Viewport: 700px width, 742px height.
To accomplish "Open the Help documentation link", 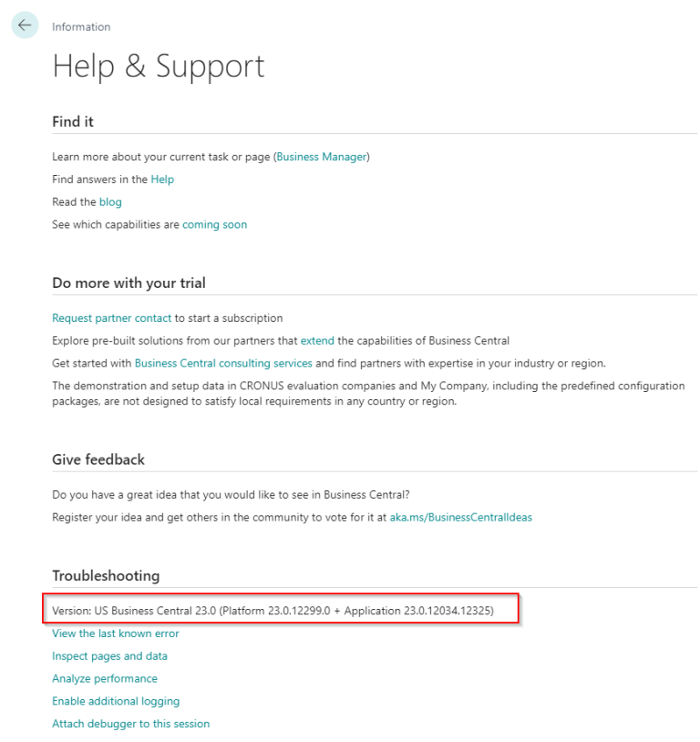I will 161,179.
